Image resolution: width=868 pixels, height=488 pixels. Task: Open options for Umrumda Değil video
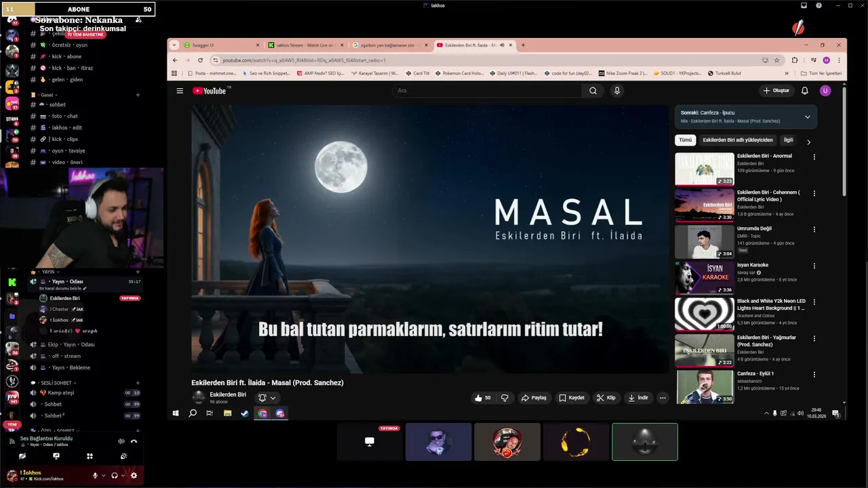pyautogui.click(x=814, y=229)
